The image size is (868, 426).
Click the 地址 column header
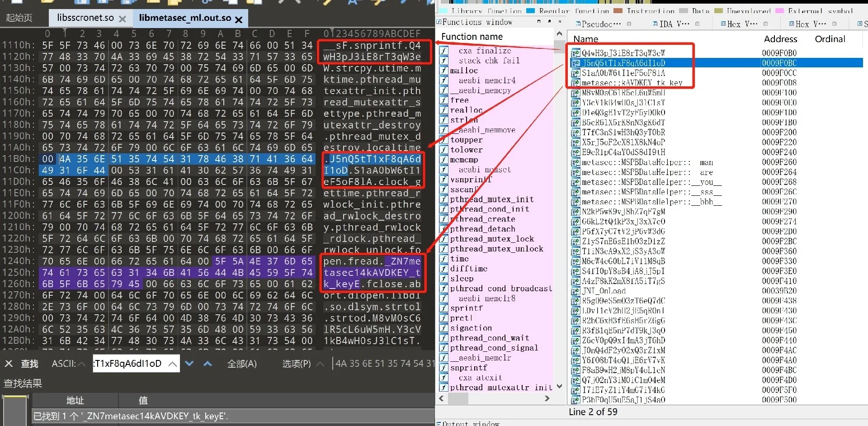pos(75,400)
